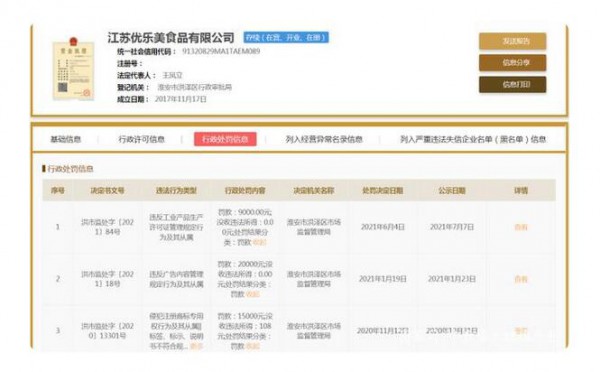Click the 序号 column header

coord(58,190)
